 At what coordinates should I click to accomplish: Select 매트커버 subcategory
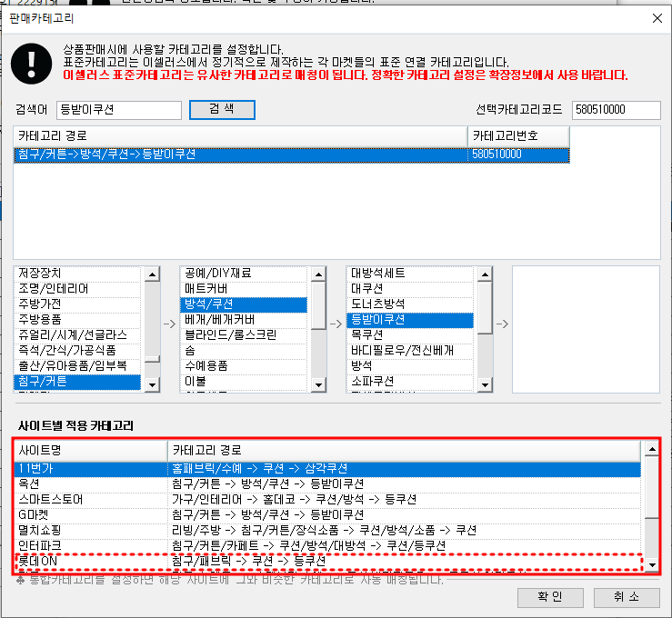(244, 289)
